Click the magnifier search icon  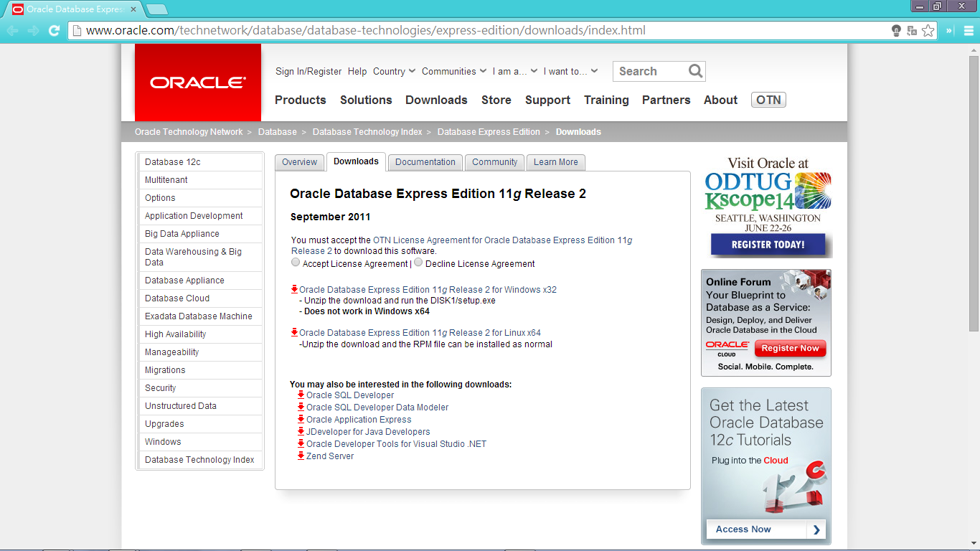[x=695, y=71]
